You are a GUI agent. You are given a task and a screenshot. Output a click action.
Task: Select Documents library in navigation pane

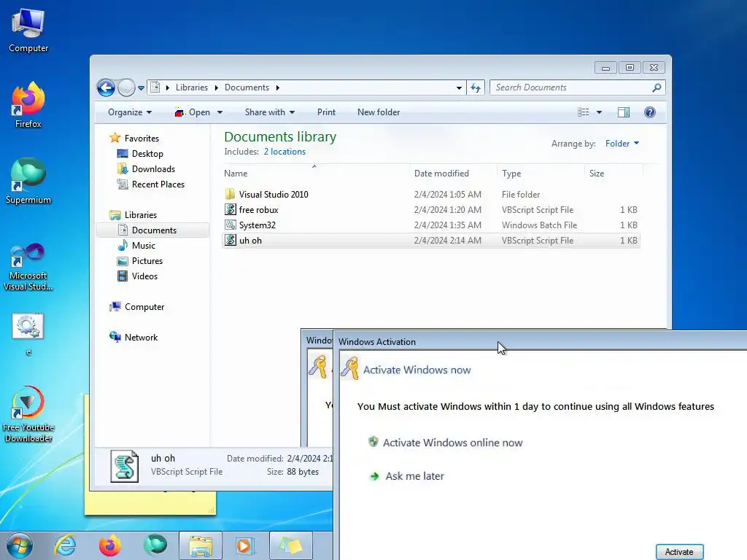point(152,230)
